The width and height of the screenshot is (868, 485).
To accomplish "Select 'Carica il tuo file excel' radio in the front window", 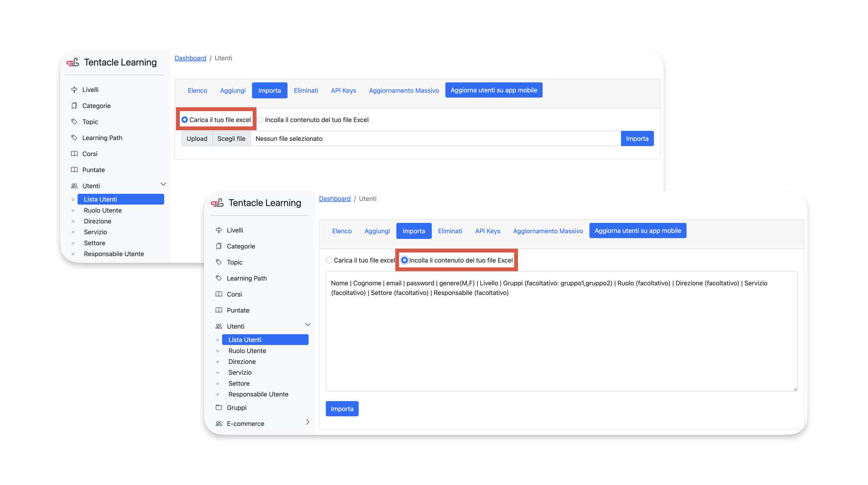I will tap(329, 260).
